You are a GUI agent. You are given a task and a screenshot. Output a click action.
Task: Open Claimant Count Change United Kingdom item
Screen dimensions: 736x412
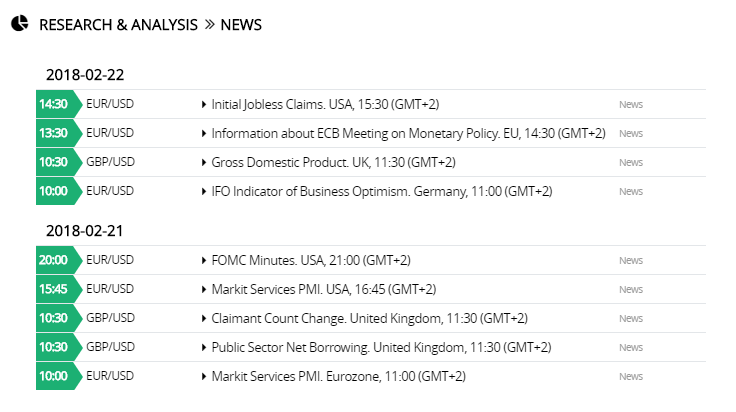tap(369, 319)
